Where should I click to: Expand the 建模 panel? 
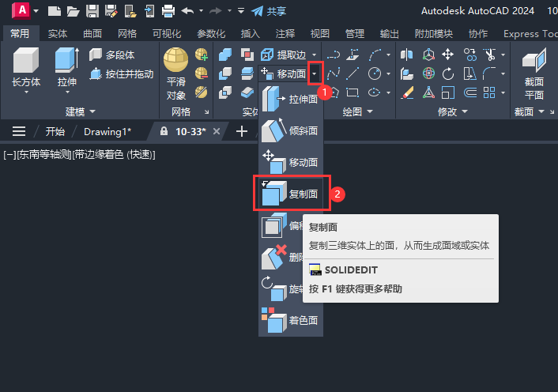tap(81, 111)
